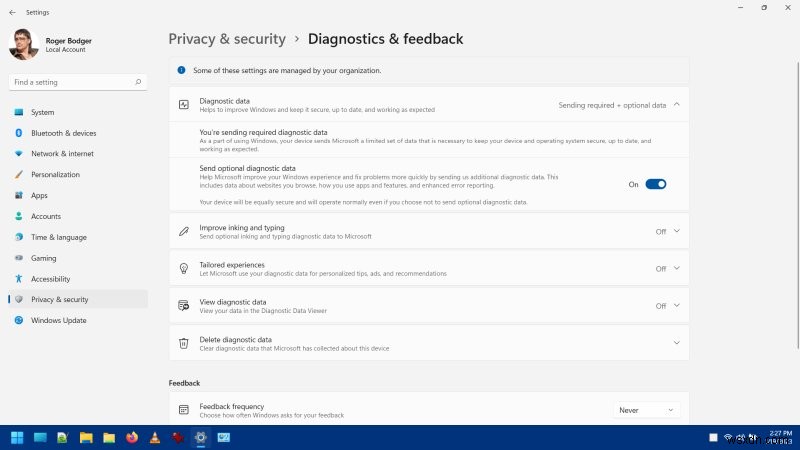Click the Accessibility person icon
800x450 pixels.
[x=19, y=279]
